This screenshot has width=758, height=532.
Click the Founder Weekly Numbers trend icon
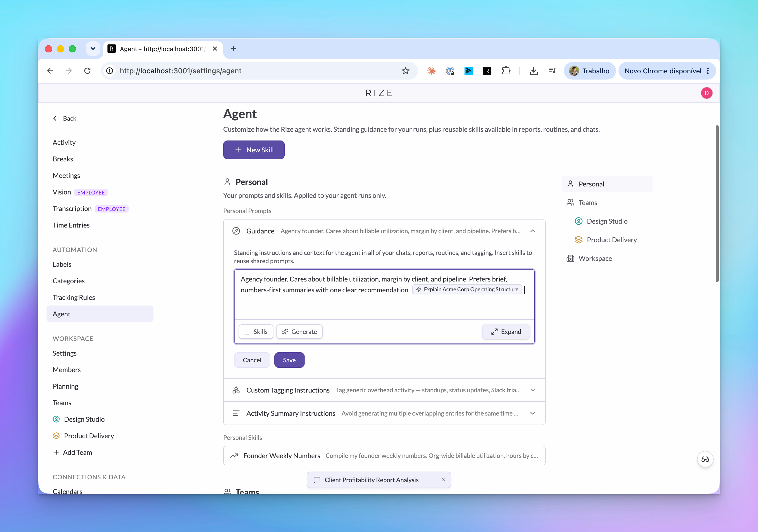tap(234, 456)
